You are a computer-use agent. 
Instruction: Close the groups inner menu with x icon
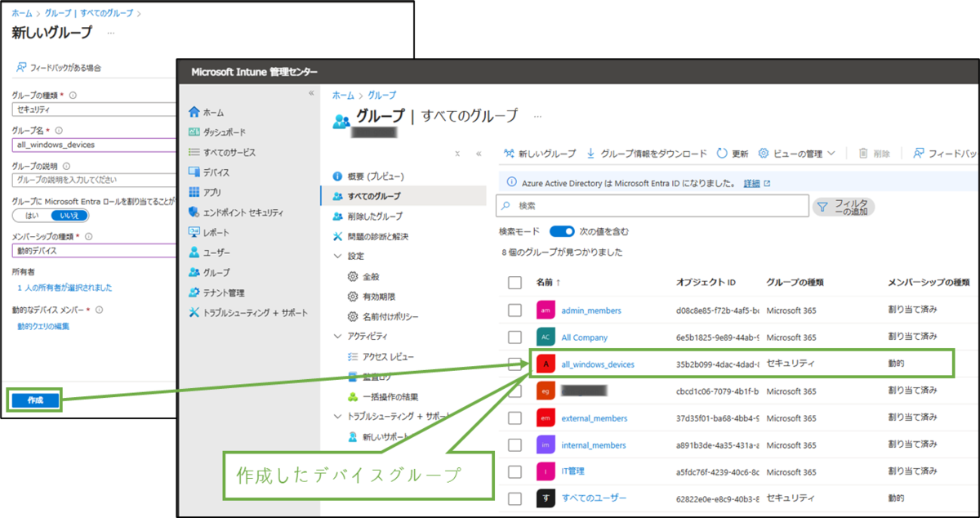[457, 154]
